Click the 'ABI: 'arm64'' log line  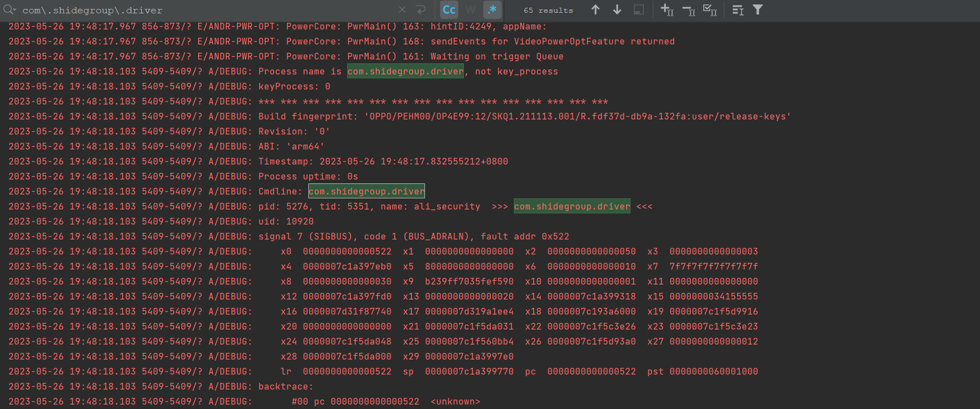coord(167,146)
